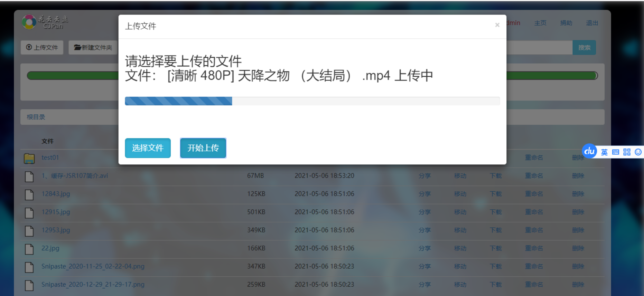Viewport: 644px width, 296px height.
Task: Click 重命名 for test01 folder
Action: [534, 157]
